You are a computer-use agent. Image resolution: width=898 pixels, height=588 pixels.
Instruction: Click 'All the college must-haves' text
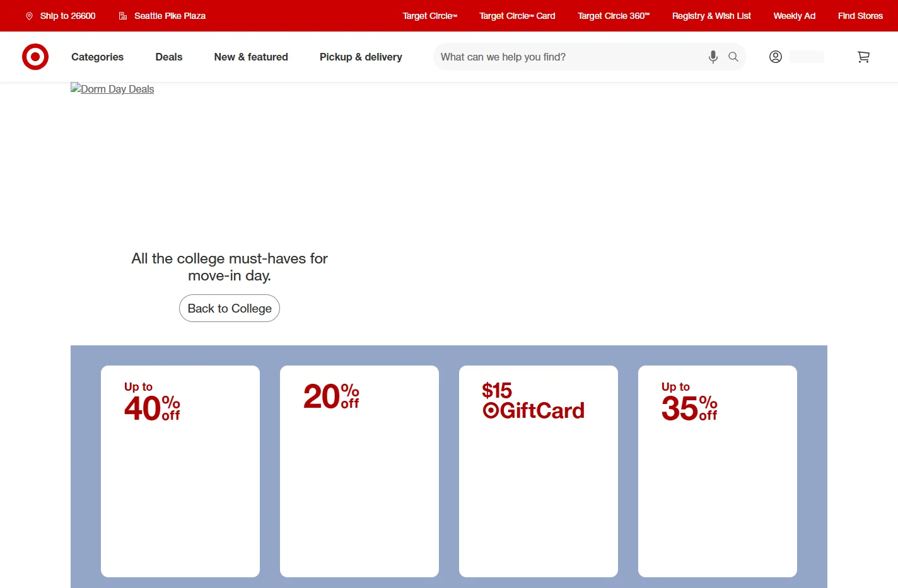point(230,267)
